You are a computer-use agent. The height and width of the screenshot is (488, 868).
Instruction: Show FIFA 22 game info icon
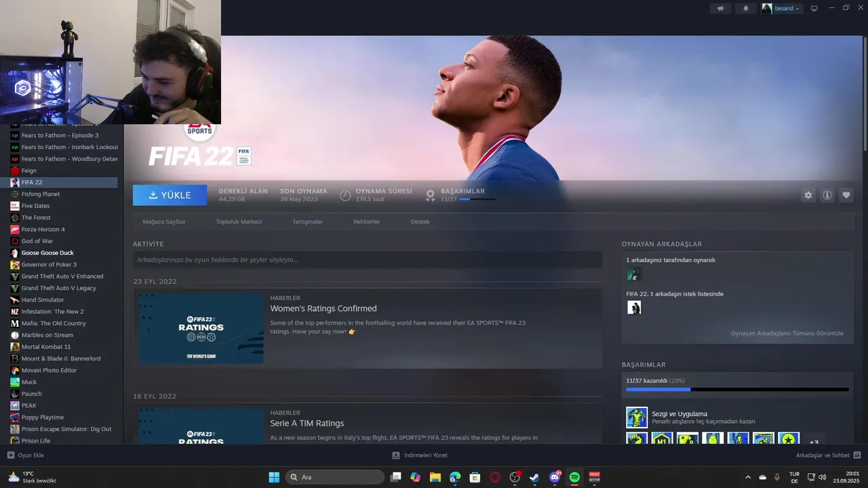827,195
